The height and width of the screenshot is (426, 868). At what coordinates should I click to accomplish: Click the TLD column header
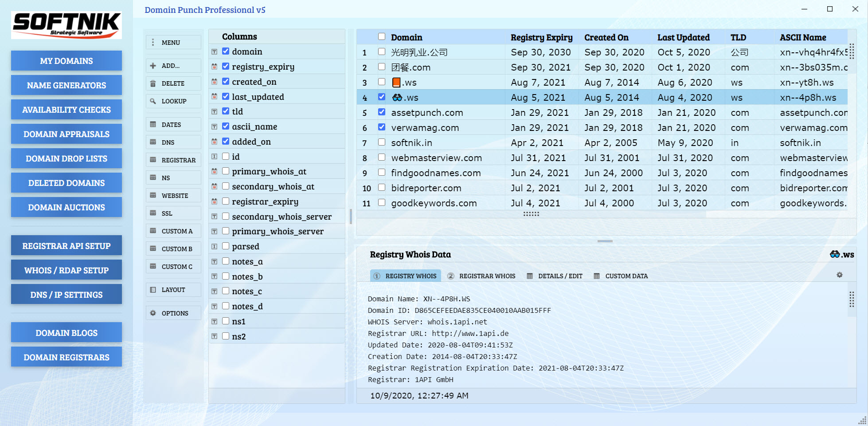[739, 37]
